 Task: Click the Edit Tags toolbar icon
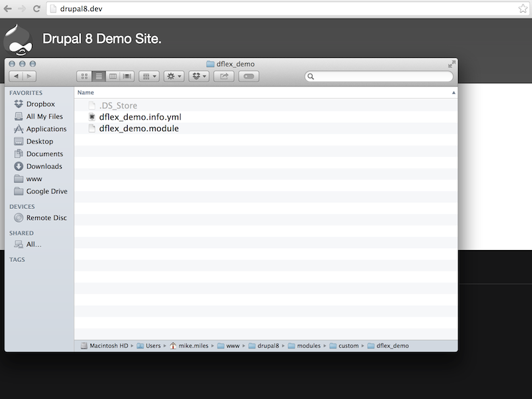[x=249, y=76]
